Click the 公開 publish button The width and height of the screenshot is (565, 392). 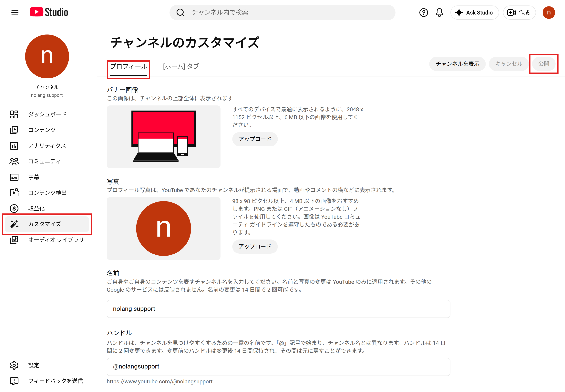click(x=544, y=64)
